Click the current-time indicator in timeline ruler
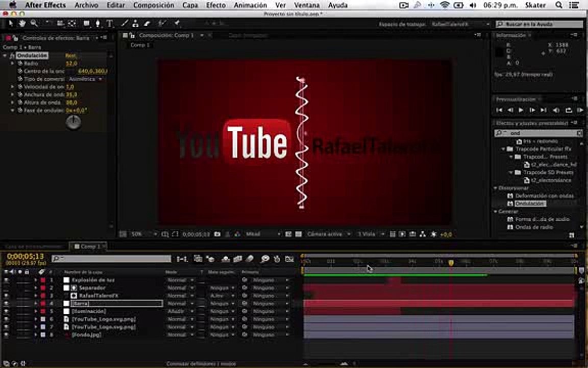This screenshot has width=588, height=368. click(x=451, y=263)
